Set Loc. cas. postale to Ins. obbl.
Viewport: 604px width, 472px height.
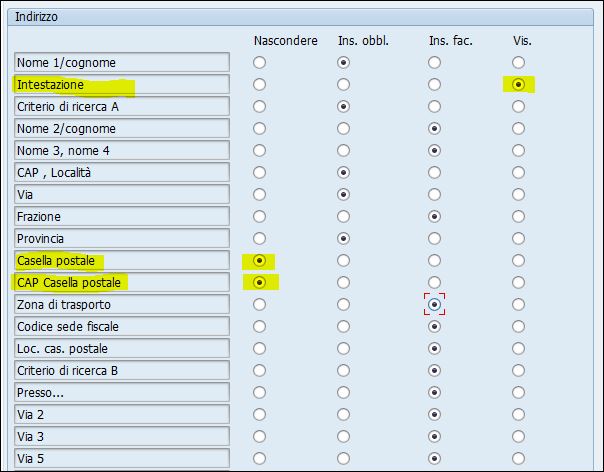click(343, 348)
